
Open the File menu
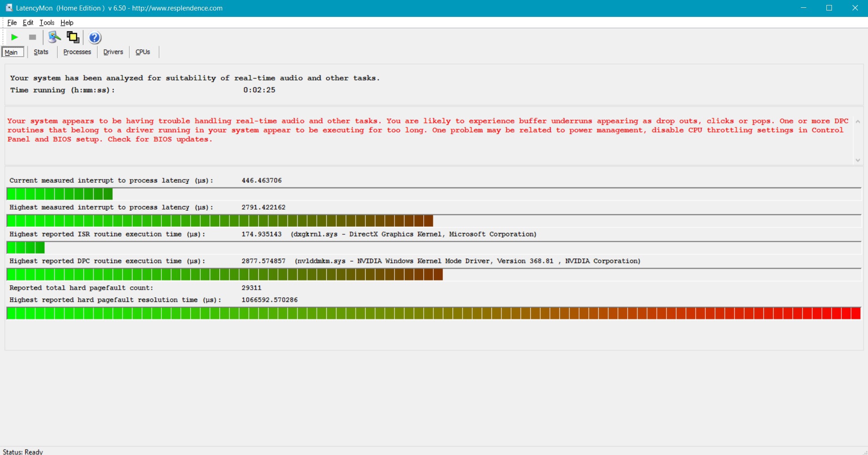pyautogui.click(x=12, y=22)
